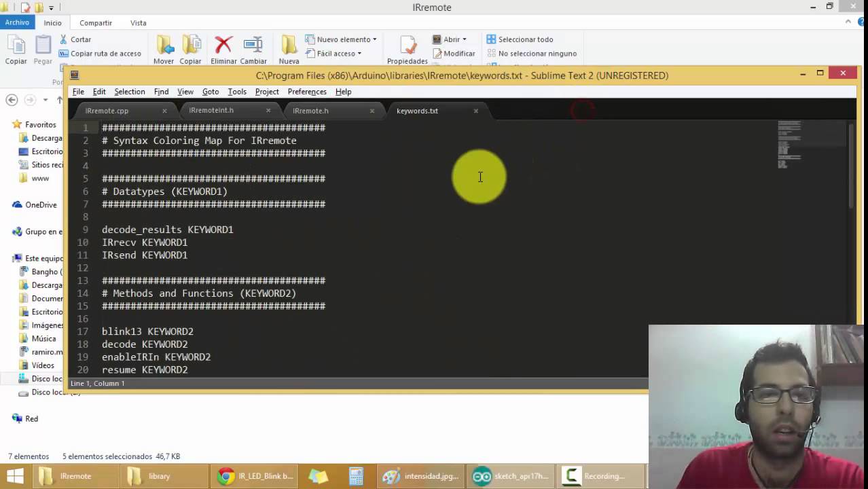868x489 pixels.
Task: Open Arduino sketch_apr17 taskbar item
Action: [511, 476]
